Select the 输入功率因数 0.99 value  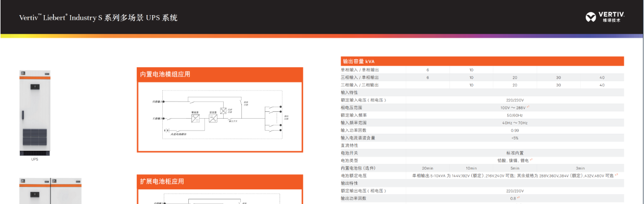[x=515, y=130]
